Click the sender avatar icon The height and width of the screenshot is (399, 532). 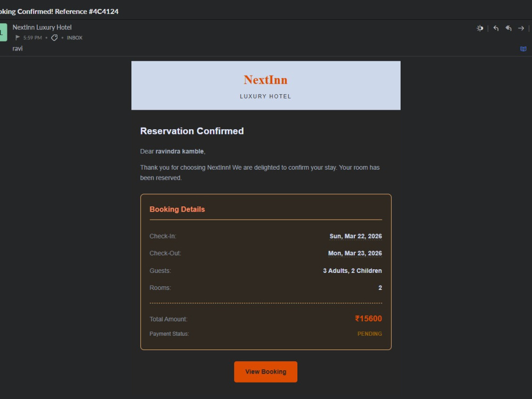click(3, 32)
